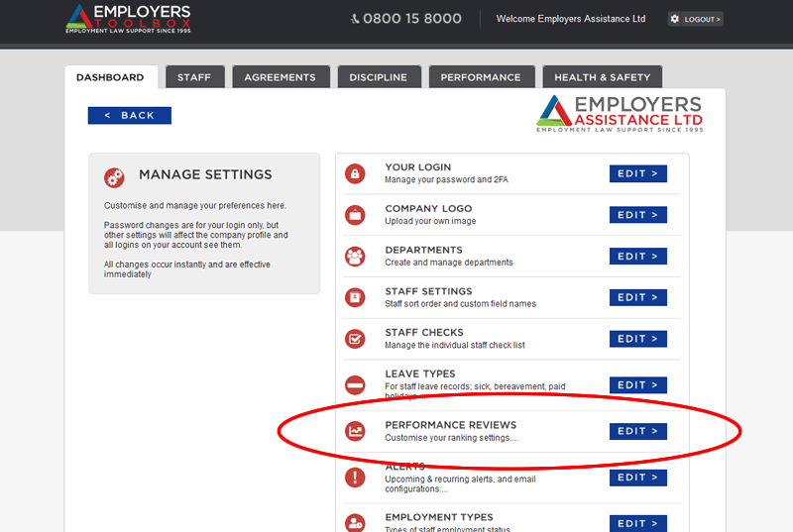The height and width of the screenshot is (532, 793).
Task: Click the Leave Types minus icon
Action: tap(355, 385)
